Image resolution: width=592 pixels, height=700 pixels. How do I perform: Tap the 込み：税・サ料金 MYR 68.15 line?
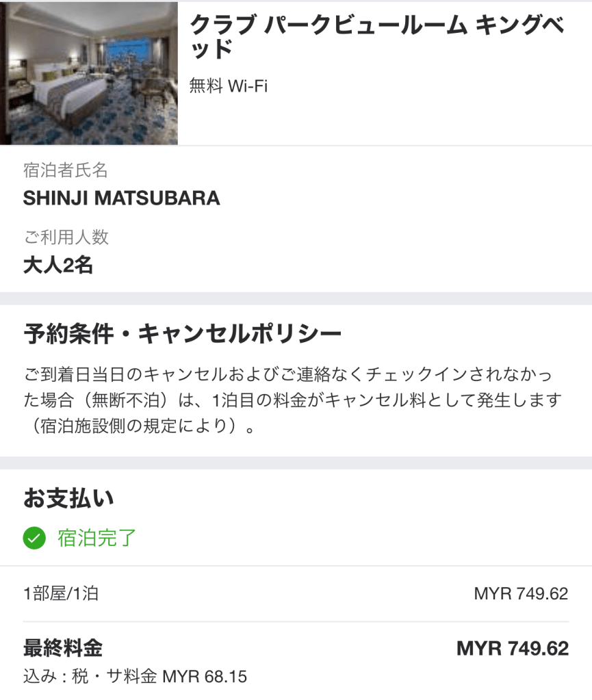pyautogui.click(x=135, y=677)
